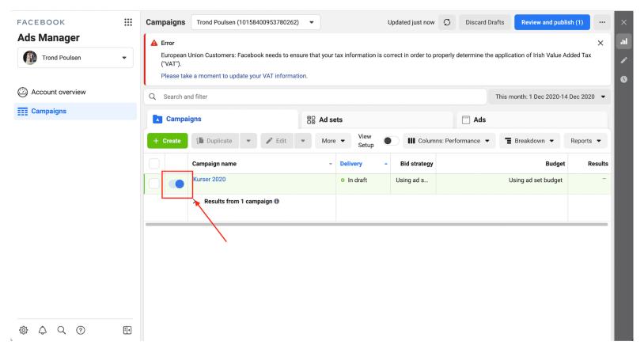This screenshot has width=644, height=364.
Task: Click the Search and filter field
Action: (316, 97)
